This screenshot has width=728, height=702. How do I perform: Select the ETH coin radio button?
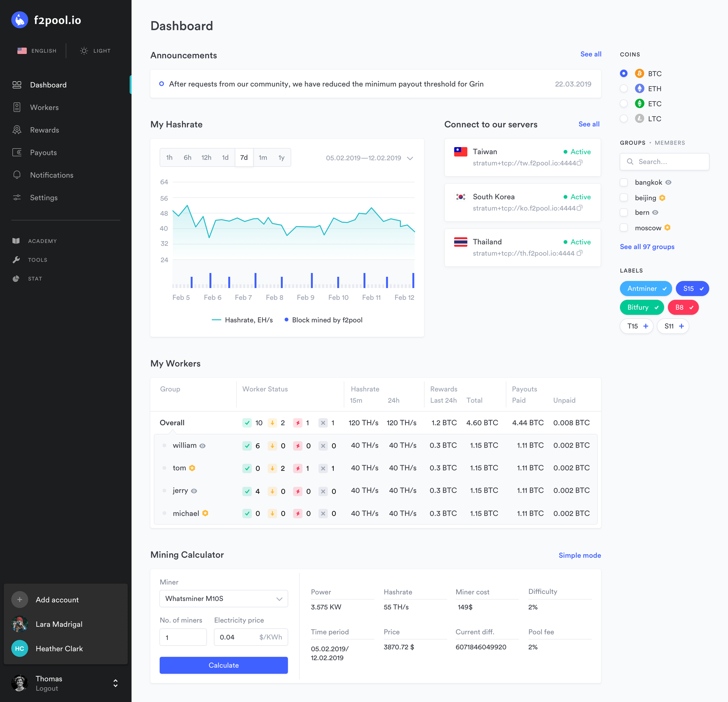click(624, 89)
